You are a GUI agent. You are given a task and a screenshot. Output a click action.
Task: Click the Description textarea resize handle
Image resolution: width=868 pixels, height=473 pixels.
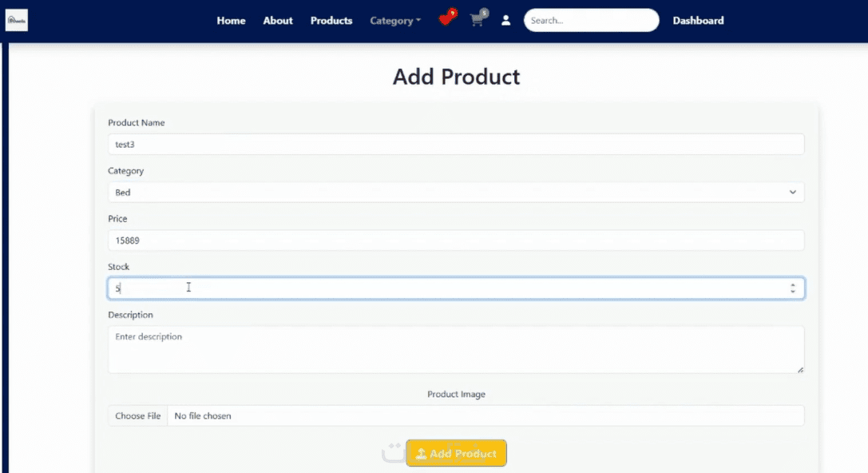800,369
